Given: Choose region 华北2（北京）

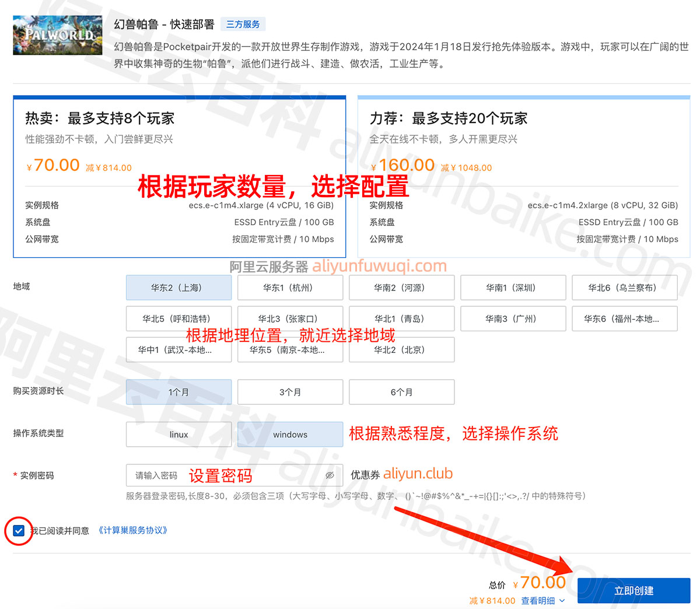Looking at the screenshot, I should pyautogui.click(x=401, y=349).
